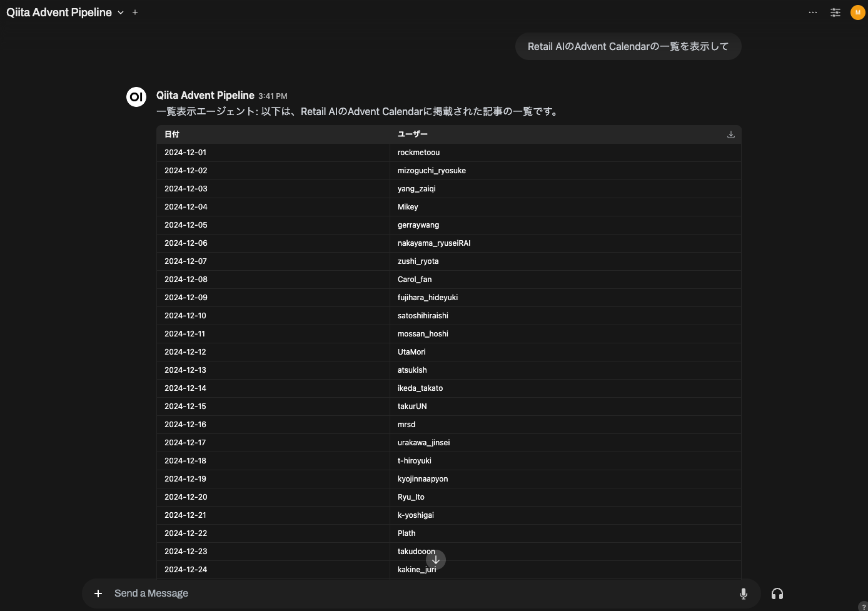This screenshot has height=611, width=868.
Task: Click the Qiita Advent Pipeline bot avatar
Action: pyautogui.click(x=136, y=97)
